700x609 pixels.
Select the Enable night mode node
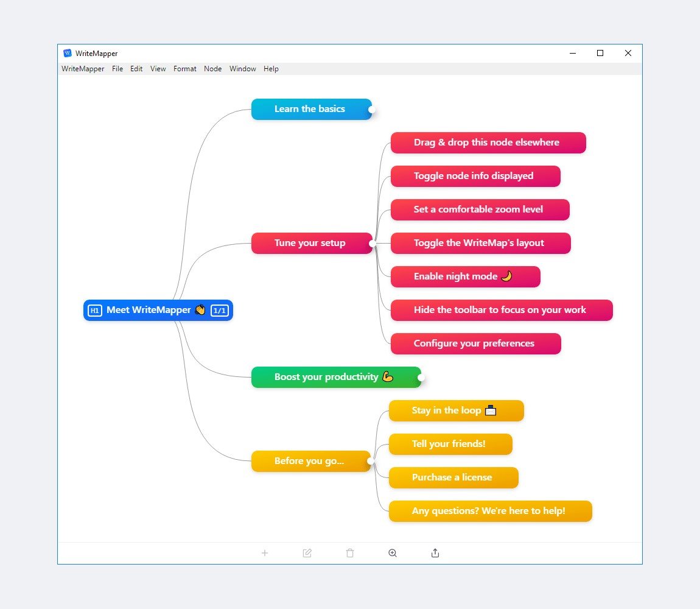click(466, 276)
